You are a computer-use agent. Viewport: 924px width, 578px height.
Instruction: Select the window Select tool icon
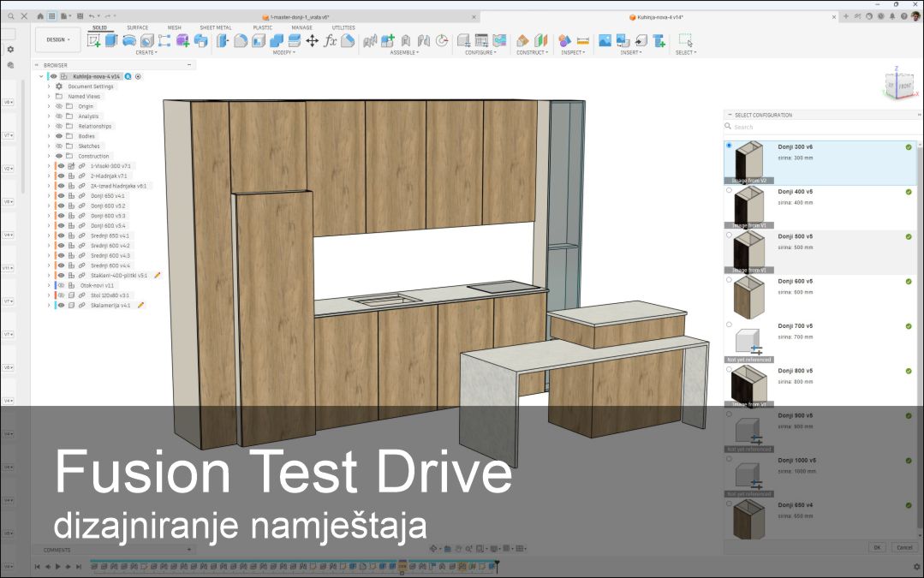685,39
